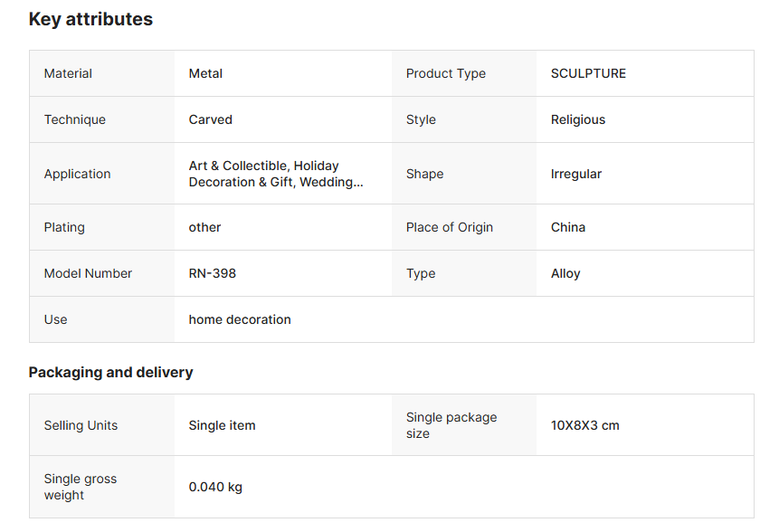This screenshot has width=760, height=532.
Task: Select the 0.040 kg gross weight value
Action: click(215, 487)
